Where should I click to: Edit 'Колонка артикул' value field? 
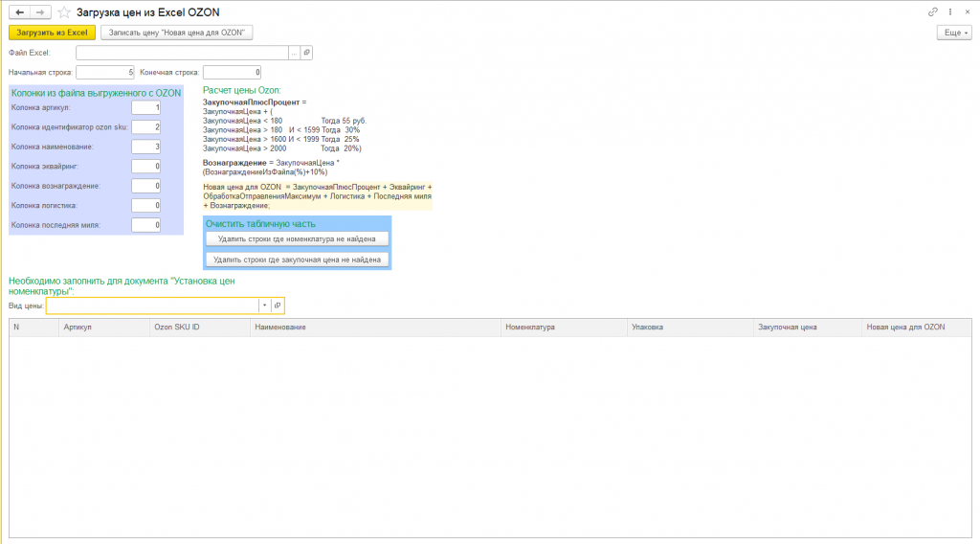(145, 107)
